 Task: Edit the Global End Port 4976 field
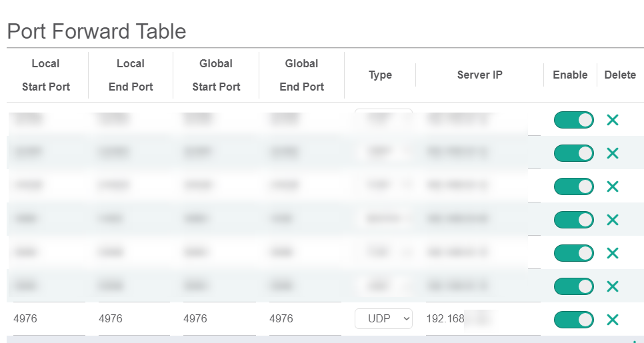[301, 319]
